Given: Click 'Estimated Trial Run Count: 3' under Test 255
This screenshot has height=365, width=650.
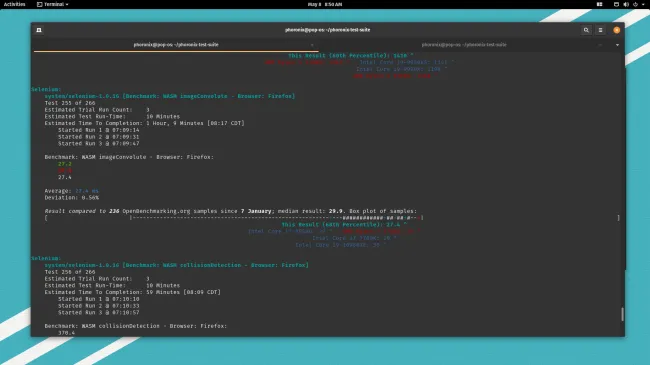Looking at the screenshot, I should point(97,110).
